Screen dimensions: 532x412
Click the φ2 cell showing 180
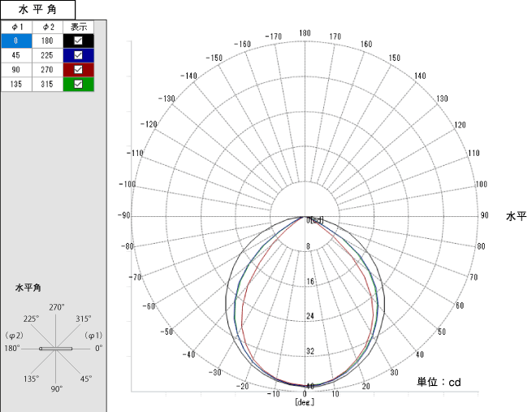pyautogui.click(x=47, y=41)
